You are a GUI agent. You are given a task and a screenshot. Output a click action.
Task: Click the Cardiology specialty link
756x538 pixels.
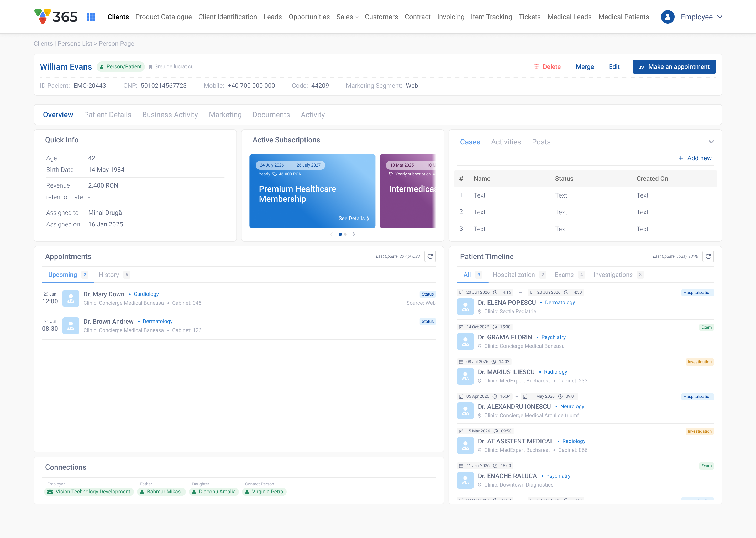coord(146,294)
